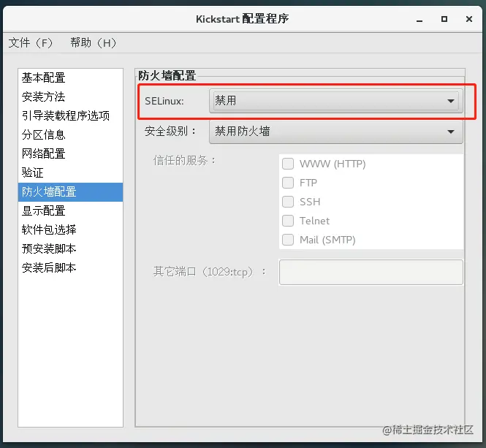Open the 帮助 (H) menu
This screenshot has width=486, height=448.
[93, 43]
